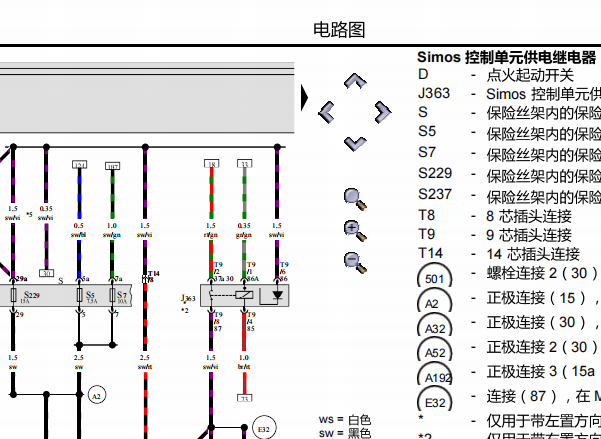Click the 29a terminal label

click(x=22, y=279)
